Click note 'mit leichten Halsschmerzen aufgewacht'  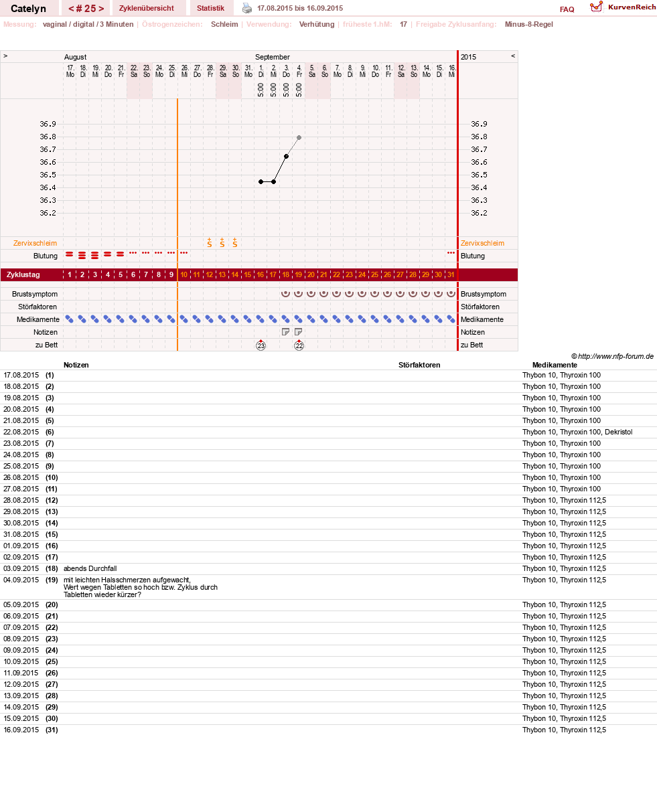pyautogui.click(x=127, y=580)
